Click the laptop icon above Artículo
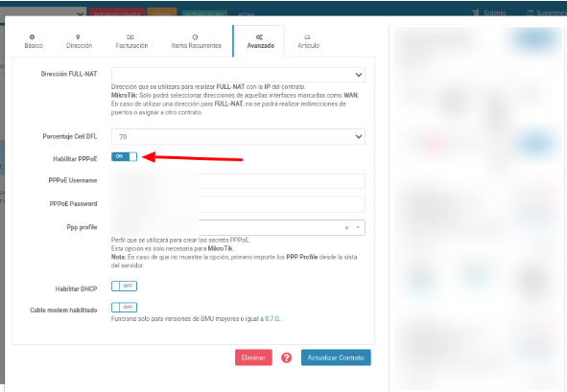567x392 pixels. click(307, 36)
